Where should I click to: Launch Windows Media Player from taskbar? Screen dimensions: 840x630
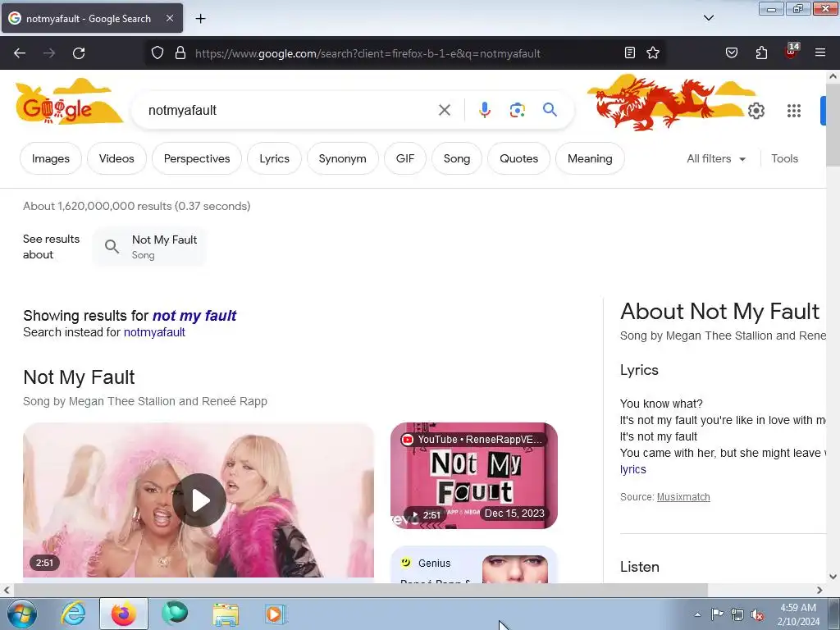click(276, 614)
